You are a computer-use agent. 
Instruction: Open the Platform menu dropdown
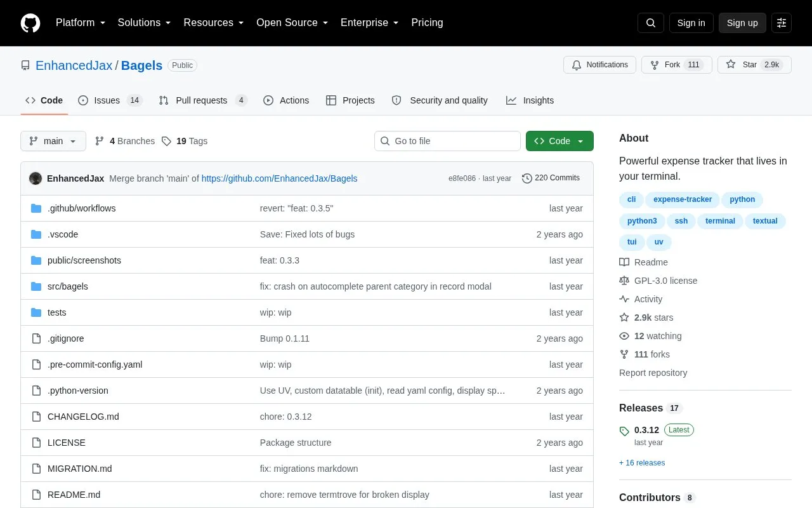[81, 23]
